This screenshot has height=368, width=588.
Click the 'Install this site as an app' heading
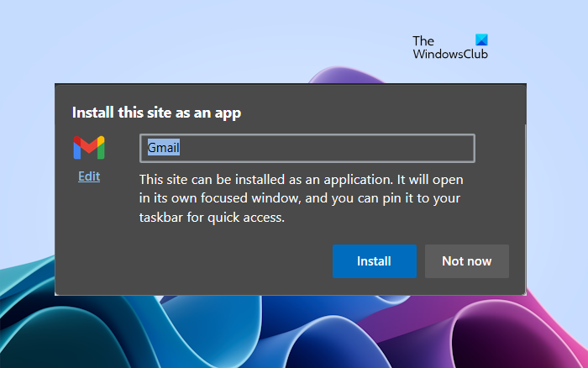(x=156, y=113)
